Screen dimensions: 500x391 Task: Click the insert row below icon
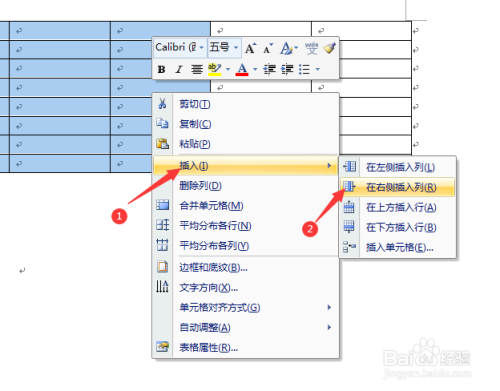(349, 227)
